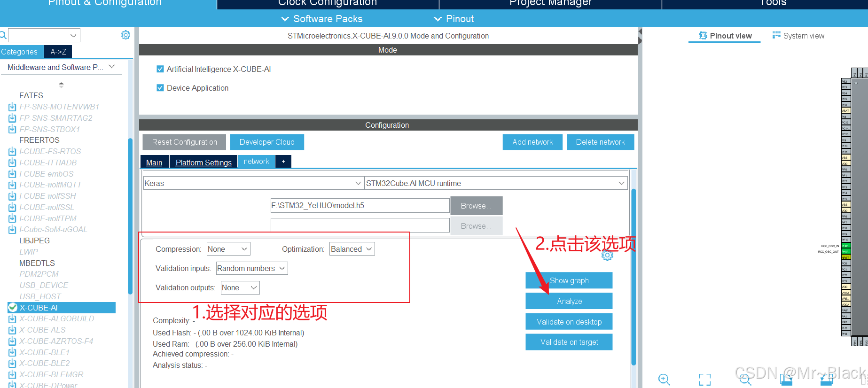This screenshot has height=388, width=868.
Task: Switch to Pinout view
Action: tap(725, 36)
